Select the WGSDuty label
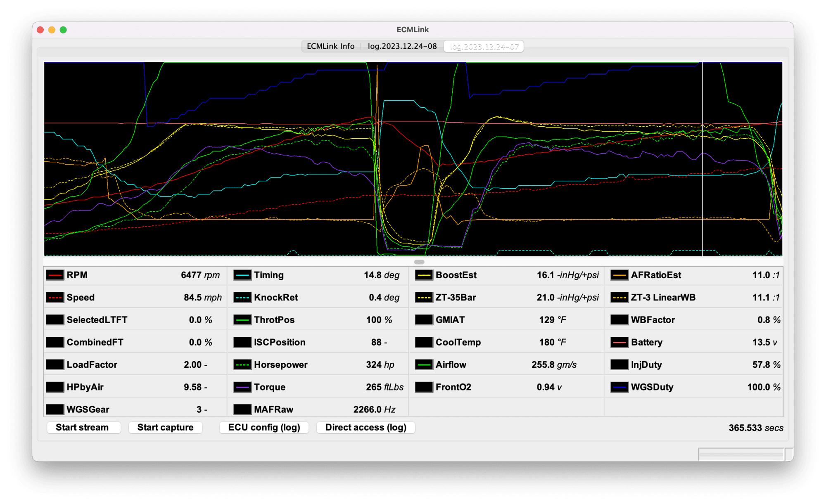 652,387
